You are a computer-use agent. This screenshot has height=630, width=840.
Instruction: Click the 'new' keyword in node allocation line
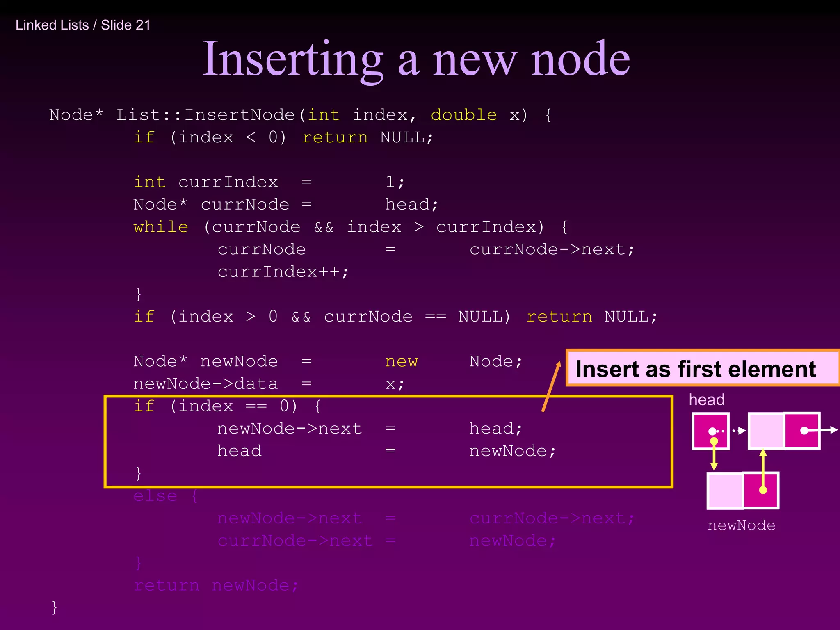pos(401,361)
